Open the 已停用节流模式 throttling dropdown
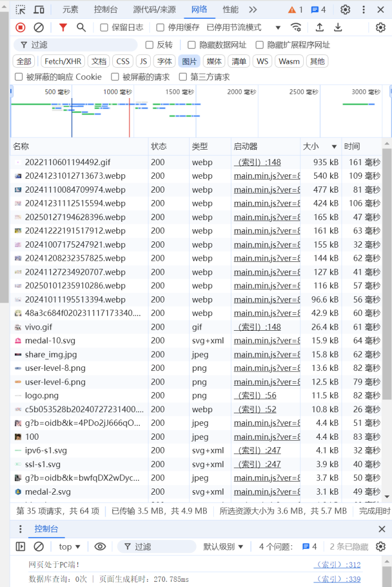Screen dimensions: 392x587 (x=244, y=28)
